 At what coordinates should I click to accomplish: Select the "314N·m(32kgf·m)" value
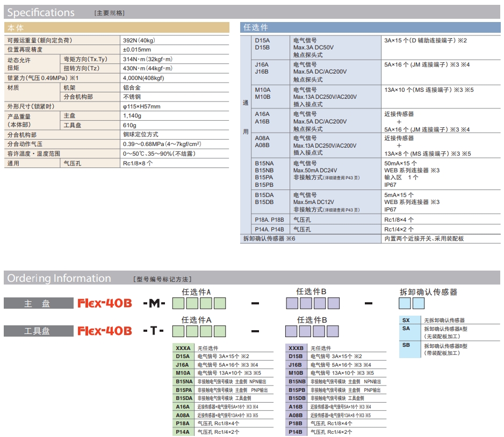148,59
